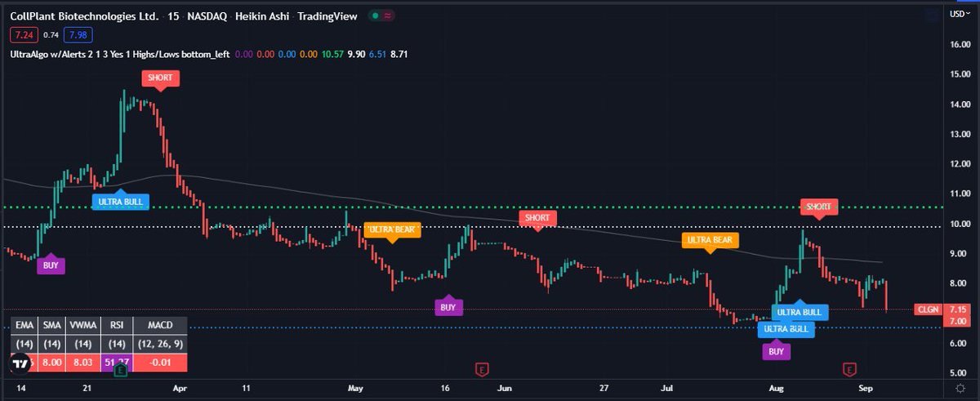Open the red earnings marker before Jun
Viewport: 980px width, 401px height.
coord(483,369)
